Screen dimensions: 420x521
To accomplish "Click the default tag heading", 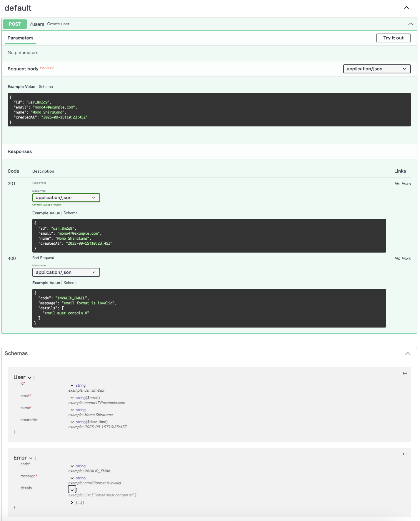I will (x=18, y=8).
